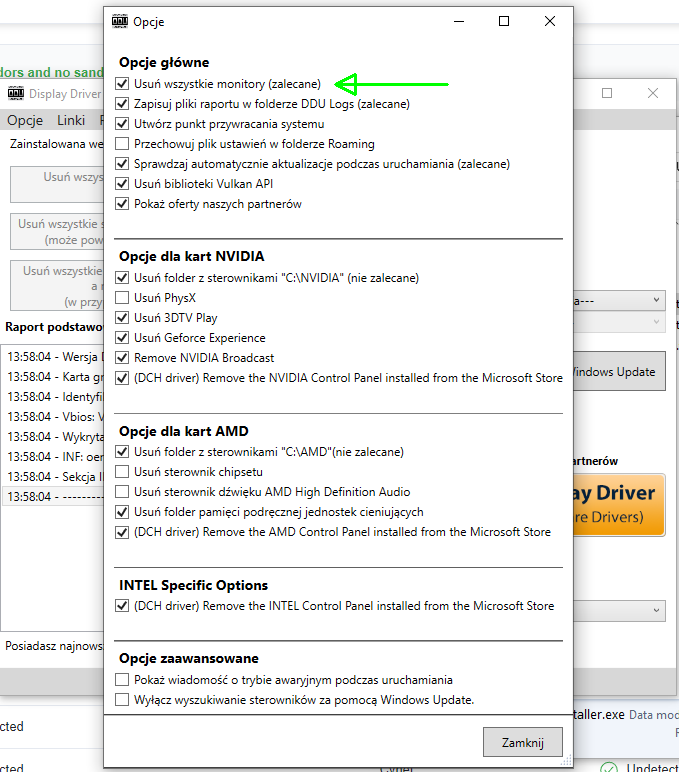This screenshot has height=772, width=679.
Task: Select log row '13:58:04 - INF: oem'
Action: [53, 457]
